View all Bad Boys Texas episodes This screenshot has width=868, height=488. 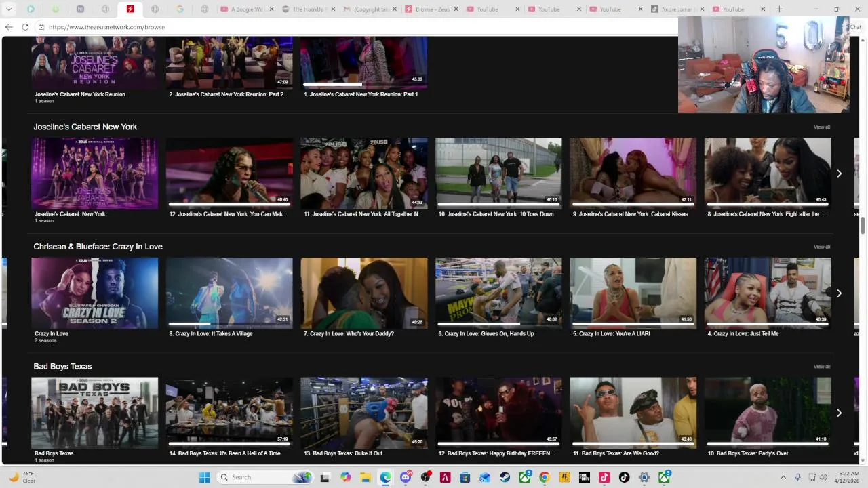pyautogui.click(x=821, y=367)
